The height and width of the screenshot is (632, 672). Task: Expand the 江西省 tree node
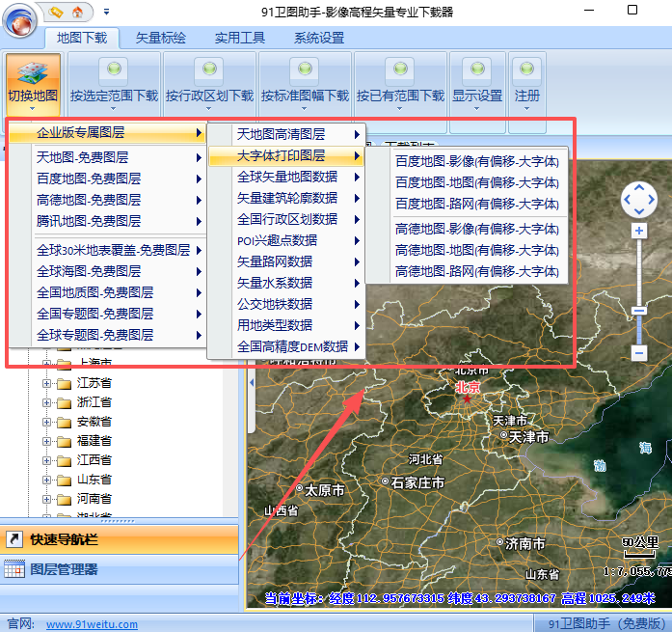click(46, 460)
